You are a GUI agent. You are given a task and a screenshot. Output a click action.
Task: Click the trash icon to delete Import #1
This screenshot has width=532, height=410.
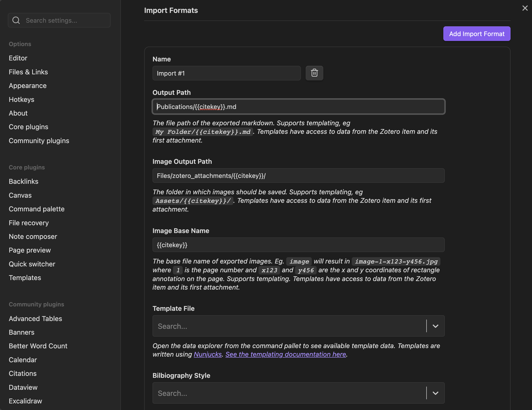pyautogui.click(x=314, y=73)
